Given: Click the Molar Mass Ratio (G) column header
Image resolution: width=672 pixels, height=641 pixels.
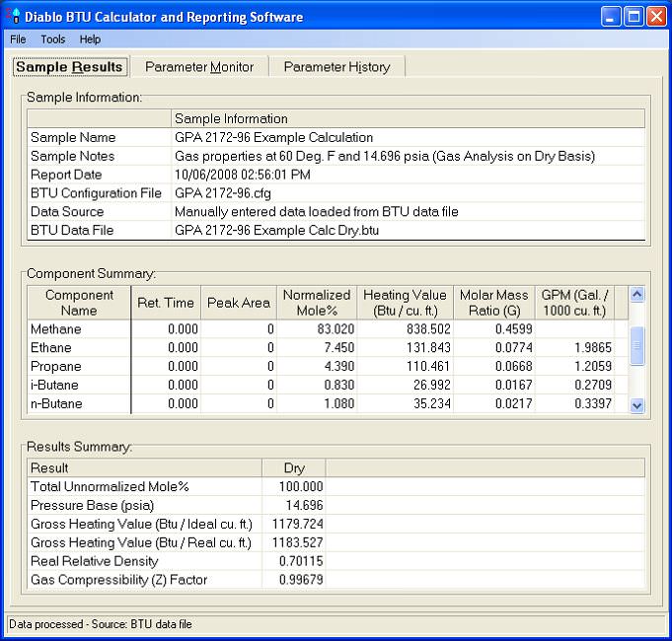Looking at the screenshot, I should tap(494, 303).
